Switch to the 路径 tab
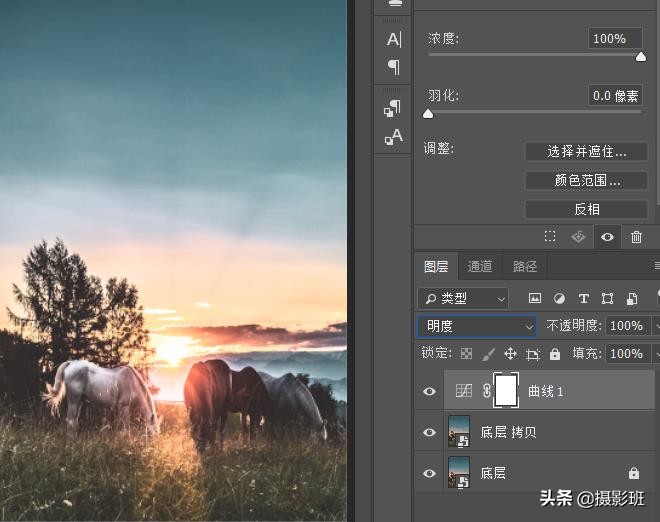The width and height of the screenshot is (660, 522). coord(525,266)
